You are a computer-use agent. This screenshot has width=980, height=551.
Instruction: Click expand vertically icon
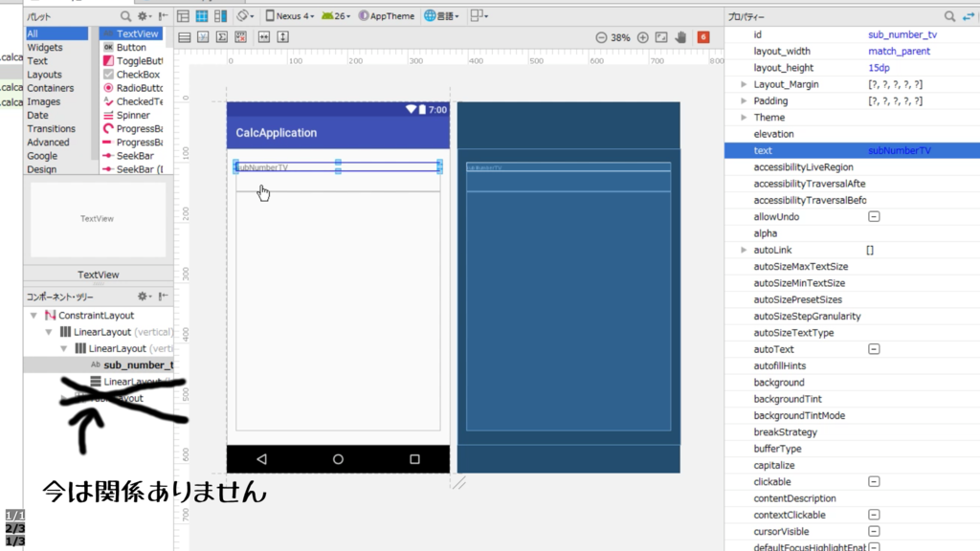(282, 37)
